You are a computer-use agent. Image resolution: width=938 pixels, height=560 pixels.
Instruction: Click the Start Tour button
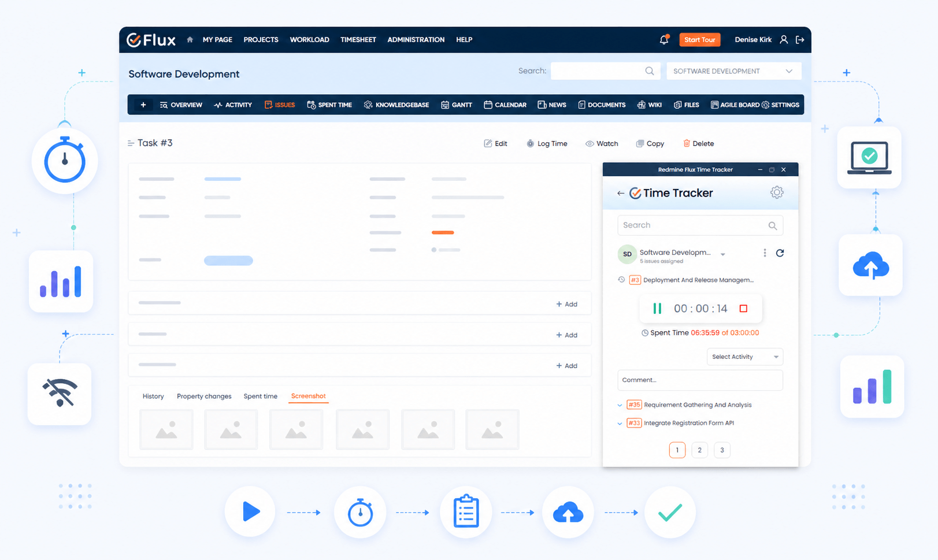click(699, 40)
